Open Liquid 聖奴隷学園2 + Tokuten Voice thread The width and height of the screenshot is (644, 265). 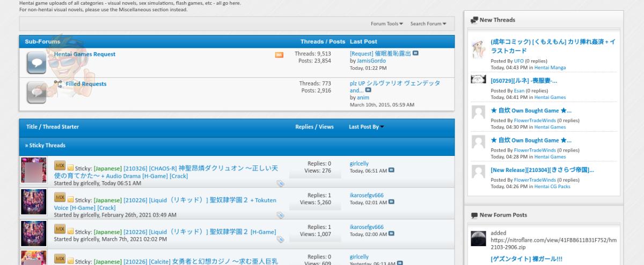166,204
